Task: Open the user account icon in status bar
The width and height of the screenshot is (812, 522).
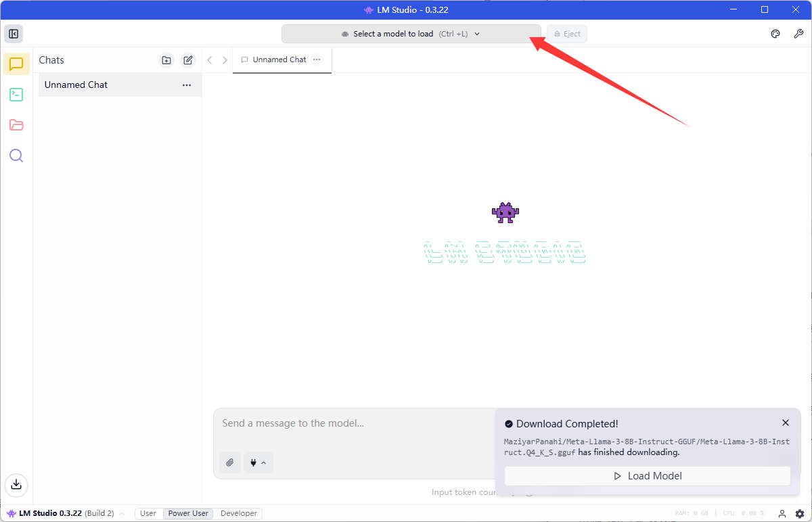Action: (782, 514)
